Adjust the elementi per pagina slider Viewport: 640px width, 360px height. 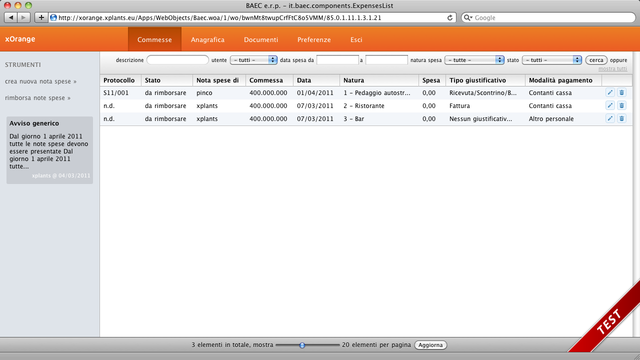(302, 345)
